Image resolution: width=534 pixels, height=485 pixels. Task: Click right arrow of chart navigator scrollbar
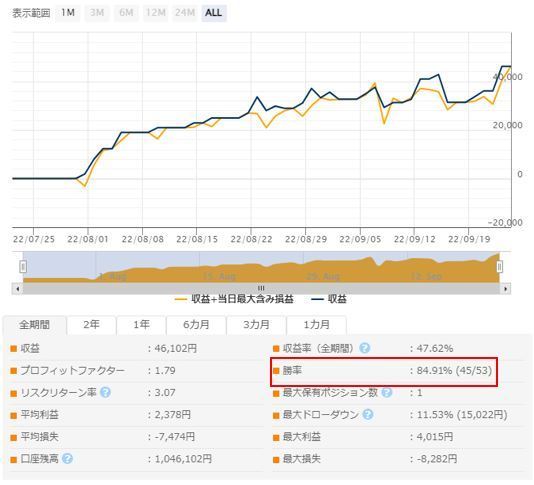point(505,289)
